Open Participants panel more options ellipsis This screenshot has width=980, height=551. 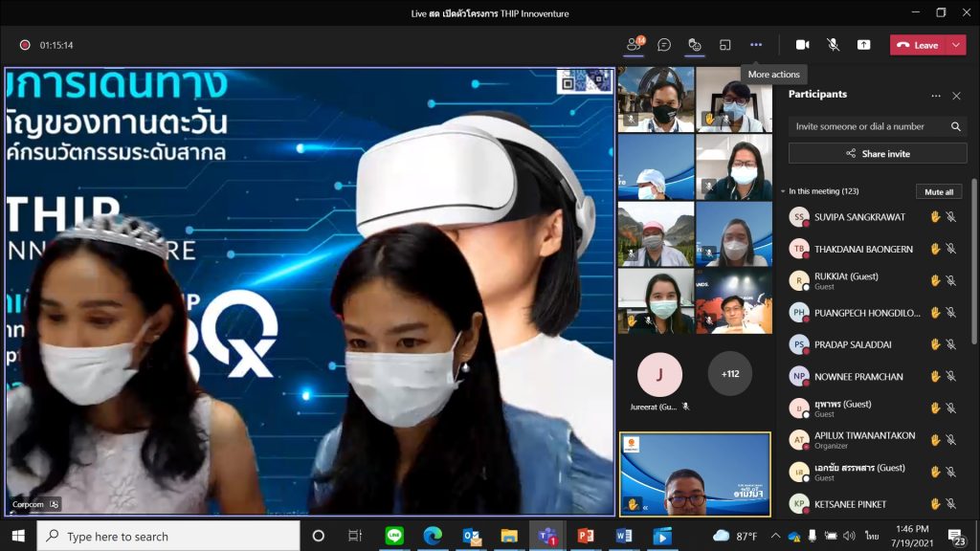pyautogui.click(x=936, y=96)
